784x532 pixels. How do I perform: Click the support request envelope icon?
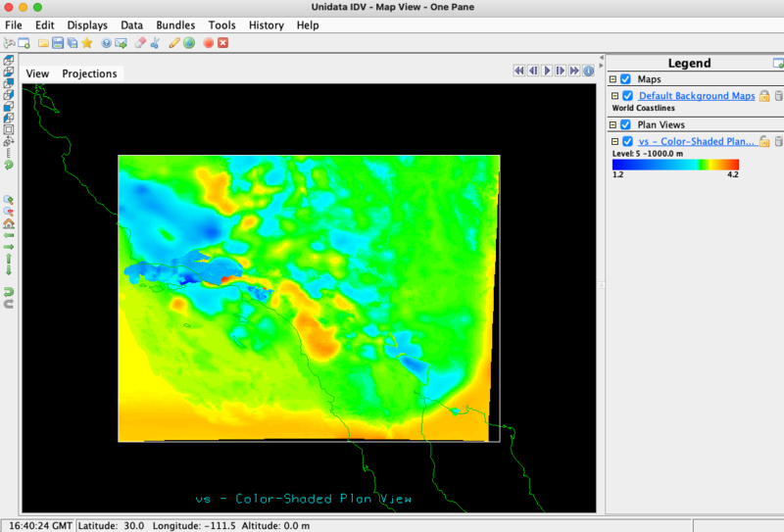click(121, 43)
